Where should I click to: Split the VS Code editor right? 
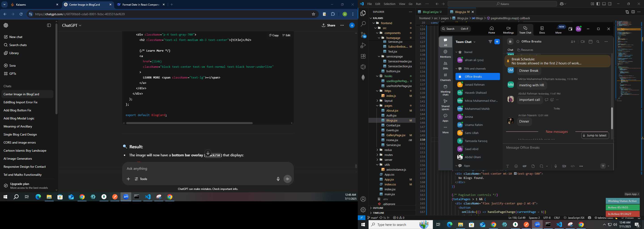click(633, 12)
